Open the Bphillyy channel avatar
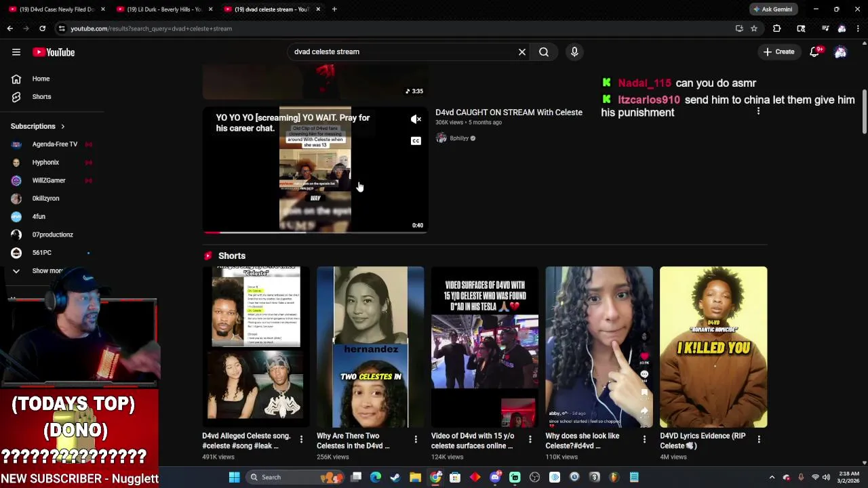 tap(441, 138)
